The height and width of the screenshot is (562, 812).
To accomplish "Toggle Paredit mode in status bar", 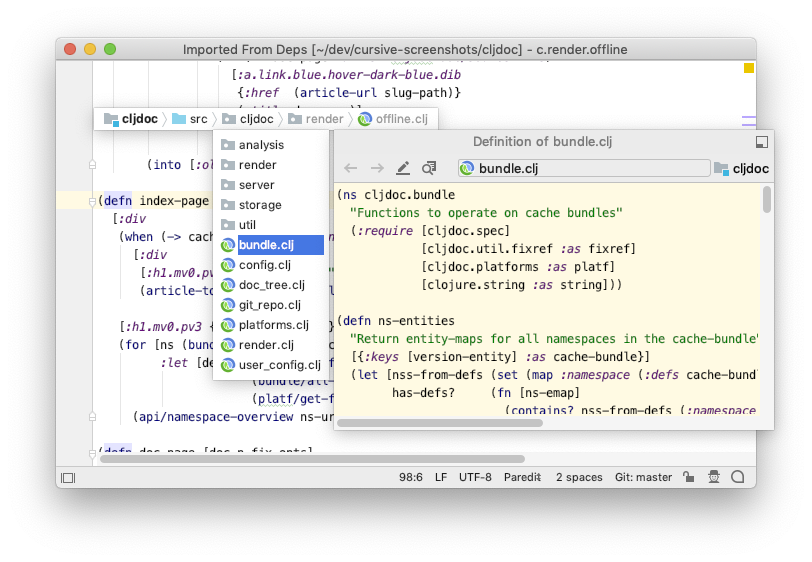I will click(523, 477).
